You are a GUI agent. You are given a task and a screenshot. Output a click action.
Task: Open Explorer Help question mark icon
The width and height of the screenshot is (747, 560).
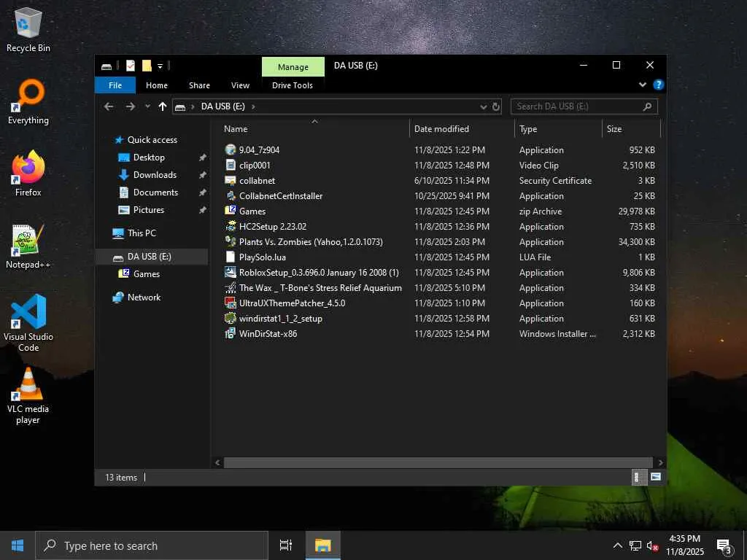pyautogui.click(x=659, y=85)
